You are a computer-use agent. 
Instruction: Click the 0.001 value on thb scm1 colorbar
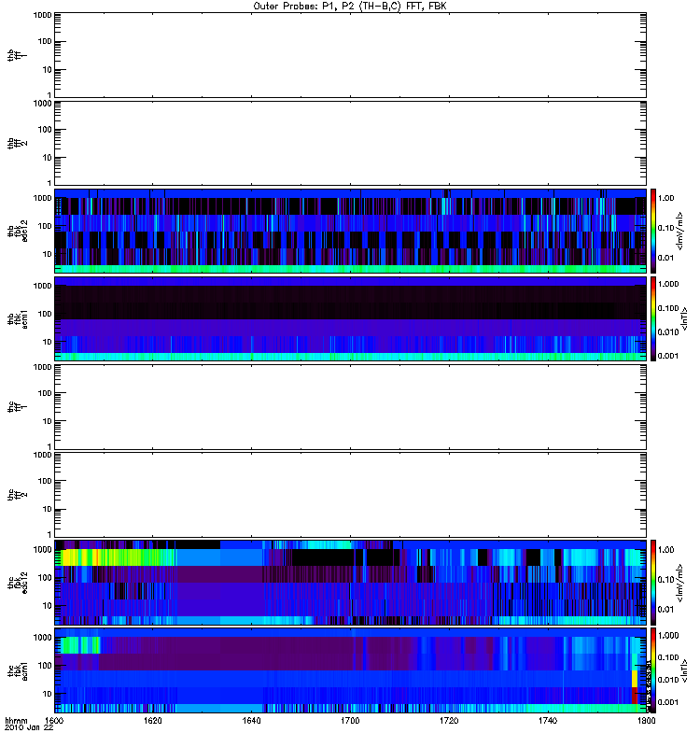click(x=668, y=356)
